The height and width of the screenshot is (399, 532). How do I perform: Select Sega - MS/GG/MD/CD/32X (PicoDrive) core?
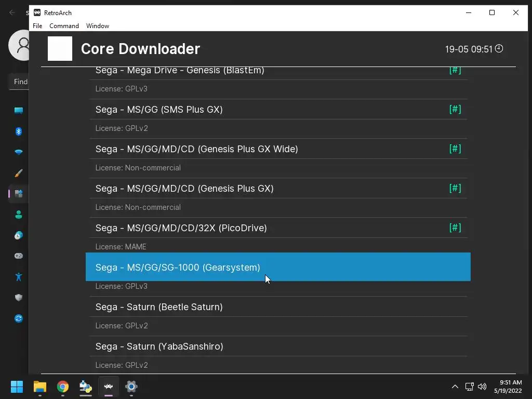click(x=278, y=228)
